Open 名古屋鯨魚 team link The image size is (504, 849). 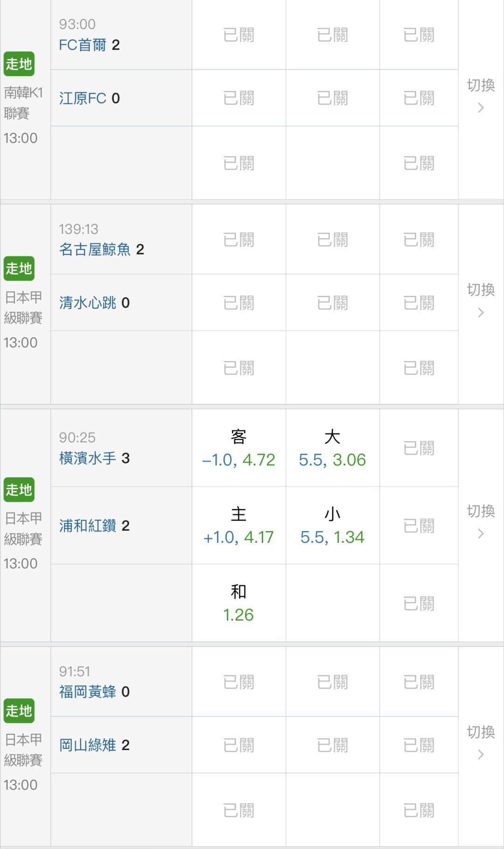click(x=95, y=250)
